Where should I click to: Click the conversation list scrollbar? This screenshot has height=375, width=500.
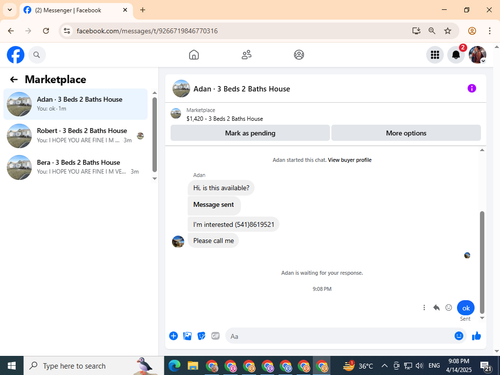[154, 135]
